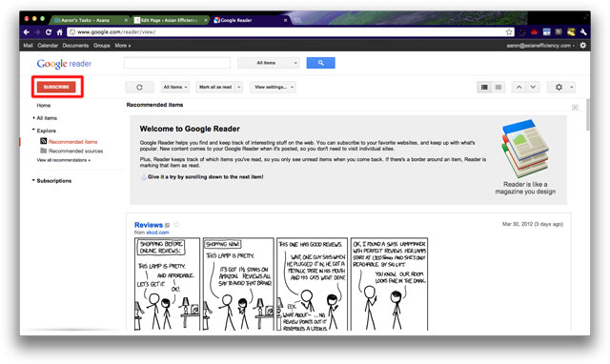Click the yellow extension icon in browser toolbar
610x364 pixels.
(x=571, y=31)
